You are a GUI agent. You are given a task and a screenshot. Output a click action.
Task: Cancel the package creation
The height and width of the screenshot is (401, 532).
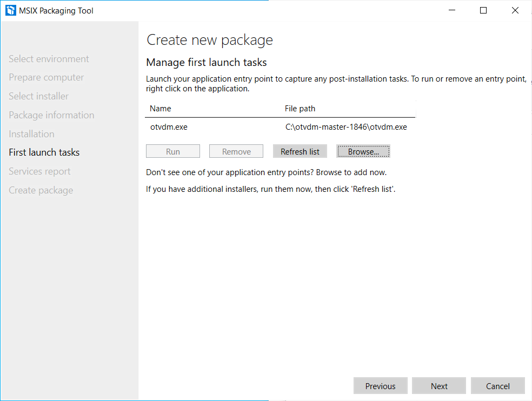pos(498,386)
